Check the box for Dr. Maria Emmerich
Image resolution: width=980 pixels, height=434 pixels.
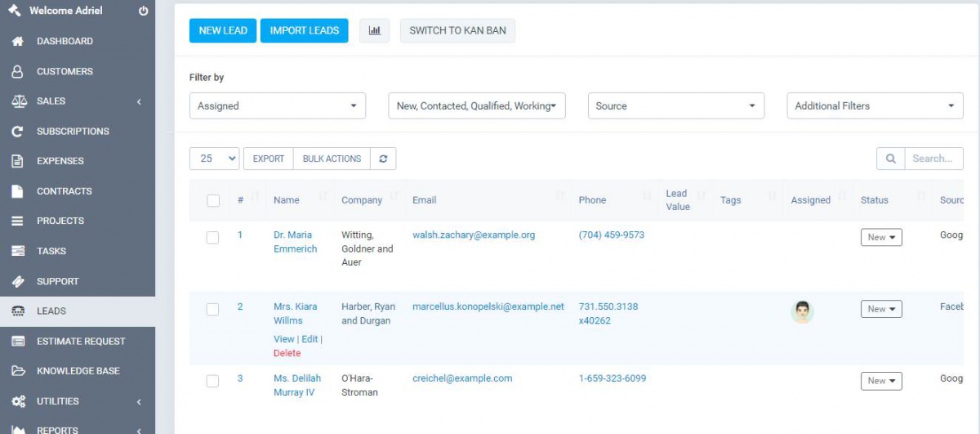point(212,237)
